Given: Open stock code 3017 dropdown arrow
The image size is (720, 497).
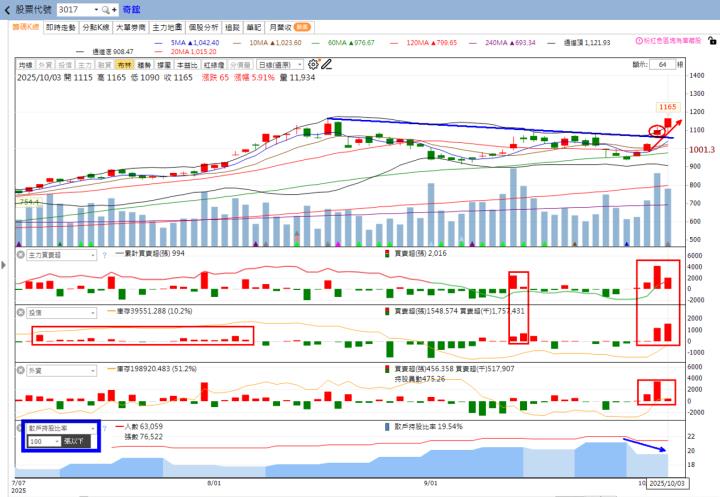Looking at the screenshot, I should (x=96, y=10).
